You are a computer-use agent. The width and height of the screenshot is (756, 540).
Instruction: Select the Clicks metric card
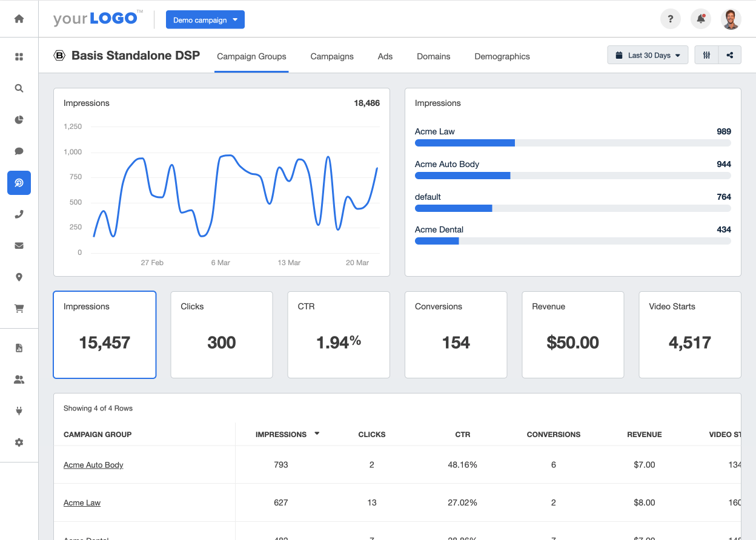click(222, 335)
